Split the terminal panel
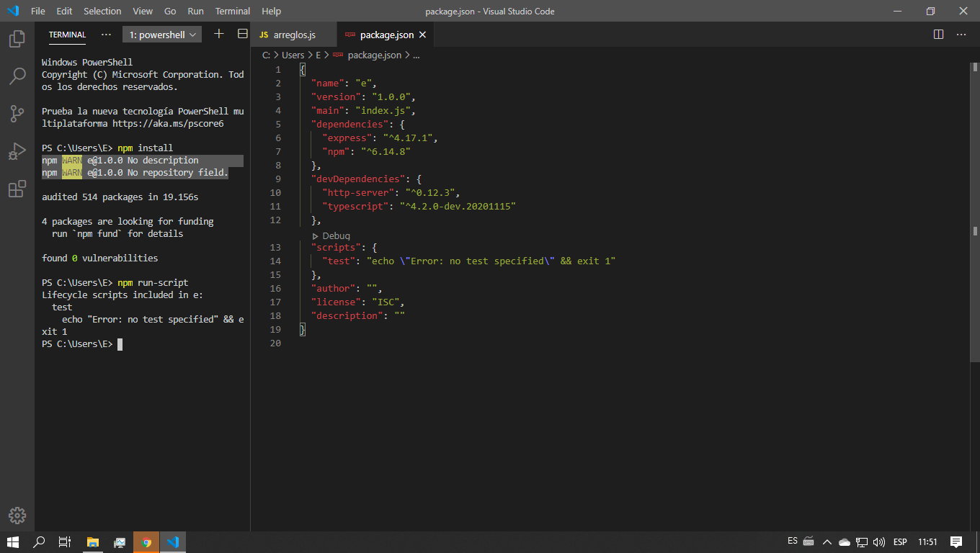980x553 pixels. [243, 35]
